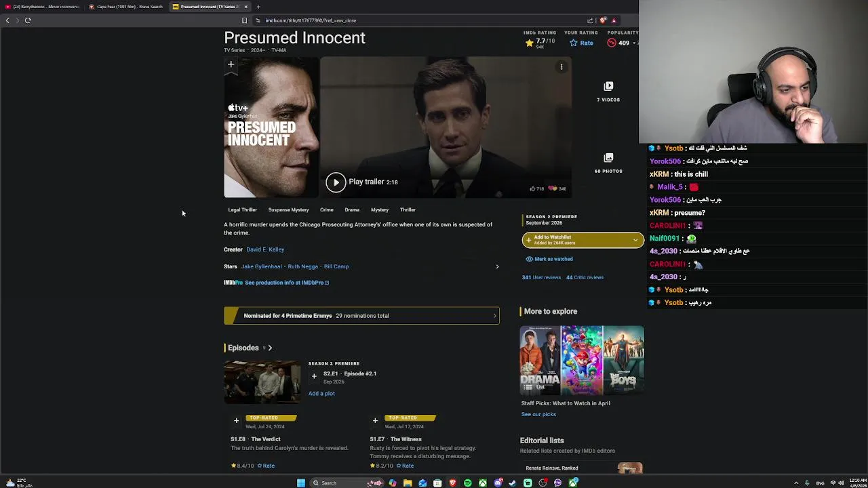Viewport: 868px width, 488px height.
Task: Select the Legal Thriller genre chip
Action: (242, 209)
